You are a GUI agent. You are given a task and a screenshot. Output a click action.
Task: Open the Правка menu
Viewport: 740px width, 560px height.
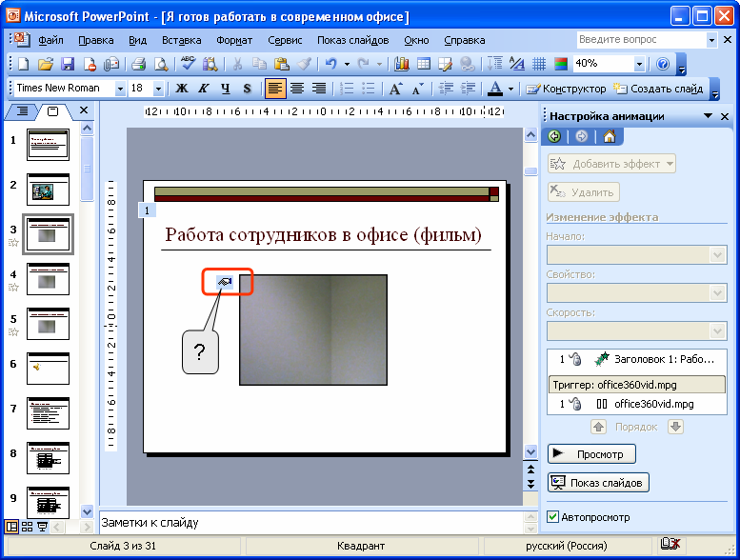(96, 40)
